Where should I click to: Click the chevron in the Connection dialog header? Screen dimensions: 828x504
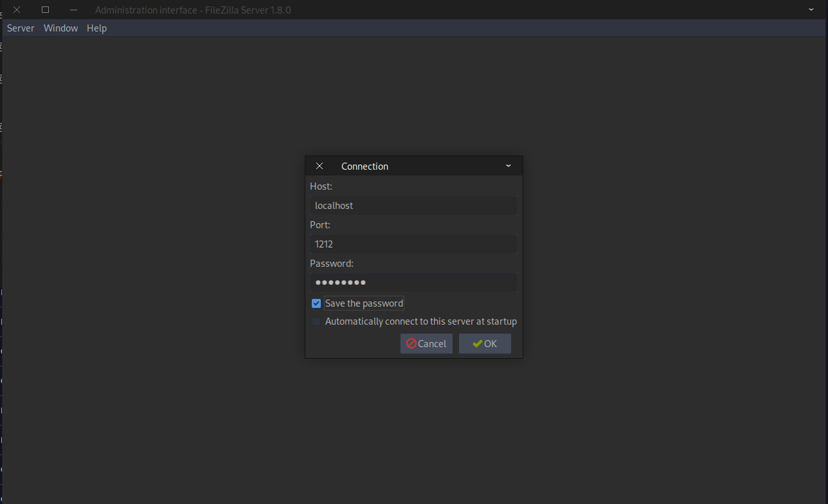click(508, 165)
